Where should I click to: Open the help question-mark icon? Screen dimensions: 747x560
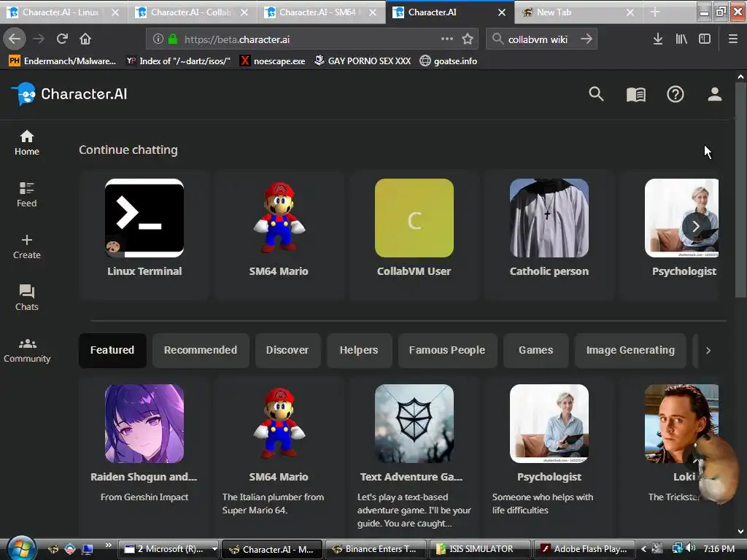[675, 94]
